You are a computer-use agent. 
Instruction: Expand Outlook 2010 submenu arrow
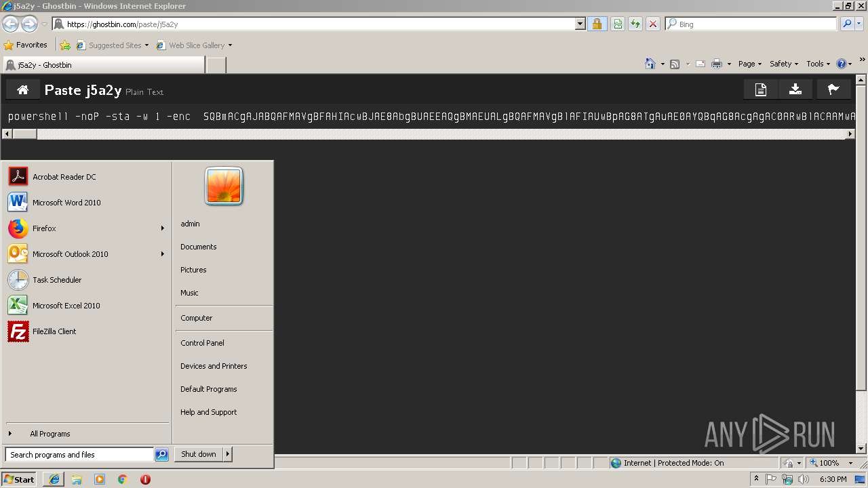pyautogui.click(x=162, y=254)
